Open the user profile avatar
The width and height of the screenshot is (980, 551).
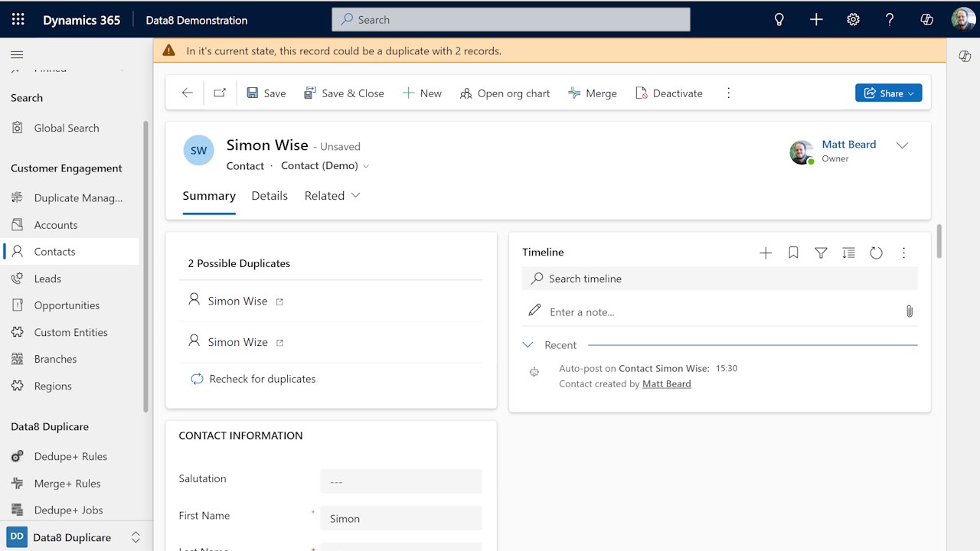pos(963,20)
